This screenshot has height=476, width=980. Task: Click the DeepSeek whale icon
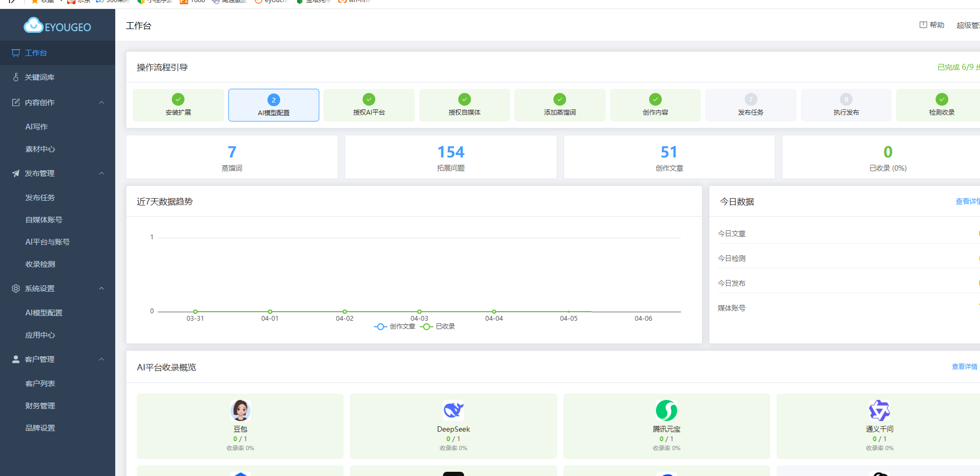[x=453, y=410]
